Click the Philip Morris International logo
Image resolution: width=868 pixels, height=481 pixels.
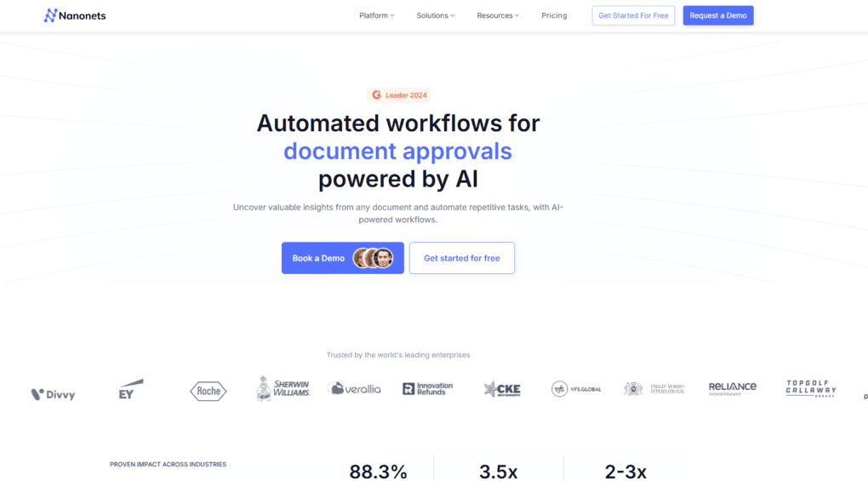pos(654,389)
